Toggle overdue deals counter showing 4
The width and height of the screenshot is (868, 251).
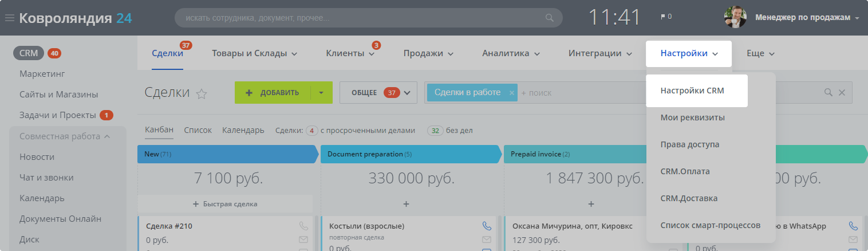click(312, 131)
